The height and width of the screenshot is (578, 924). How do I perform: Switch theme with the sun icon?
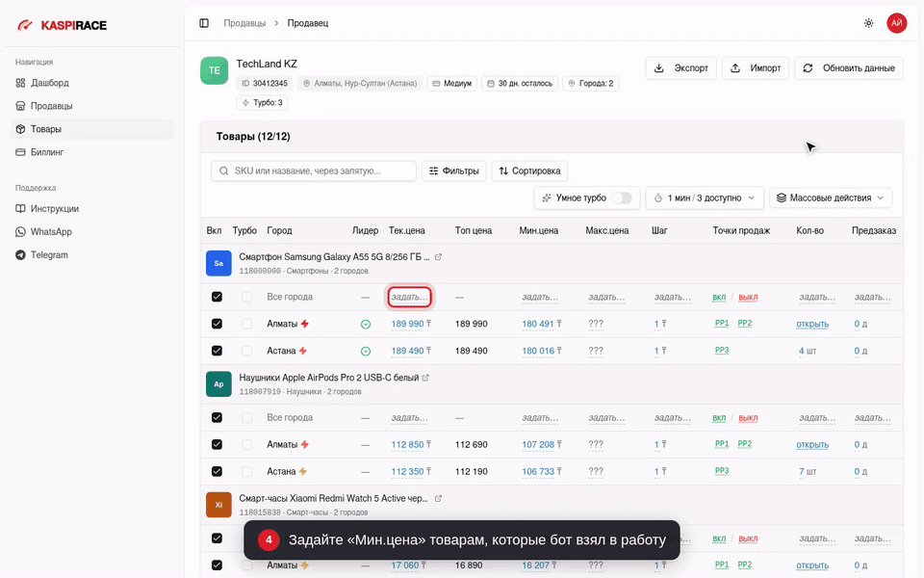coord(868,23)
